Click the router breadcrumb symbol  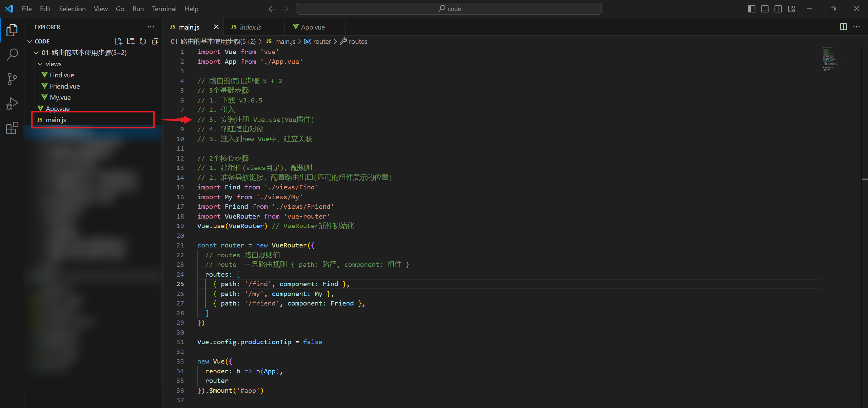pos(317,41)
